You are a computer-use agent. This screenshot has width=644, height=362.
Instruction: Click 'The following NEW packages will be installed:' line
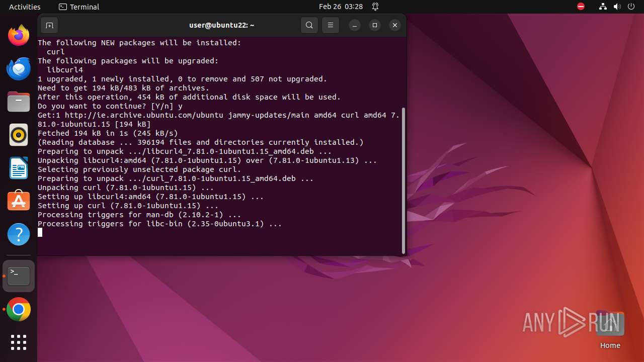click(139, 43)
